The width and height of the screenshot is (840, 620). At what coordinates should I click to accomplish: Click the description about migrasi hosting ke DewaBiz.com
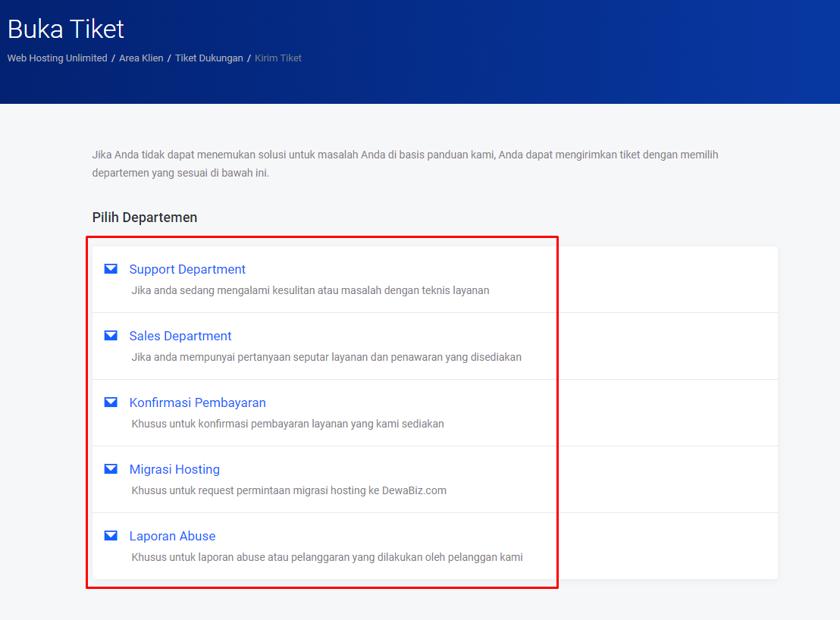point(289,490)
